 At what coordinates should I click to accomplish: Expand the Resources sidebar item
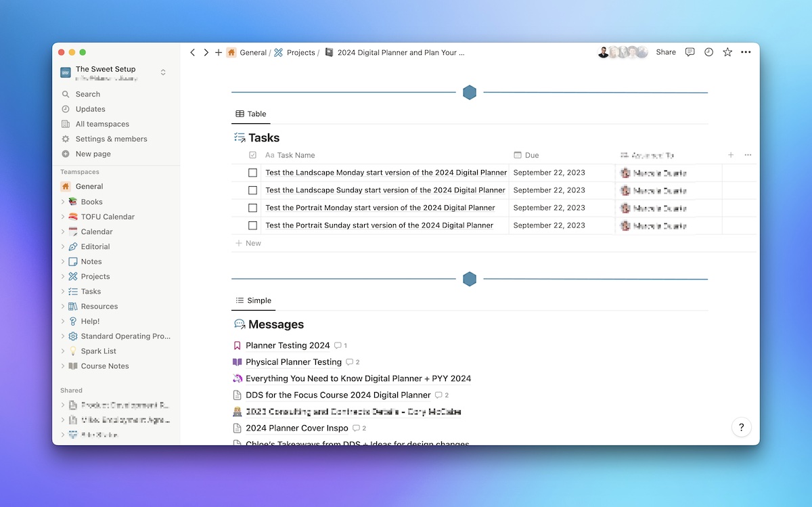63,306
